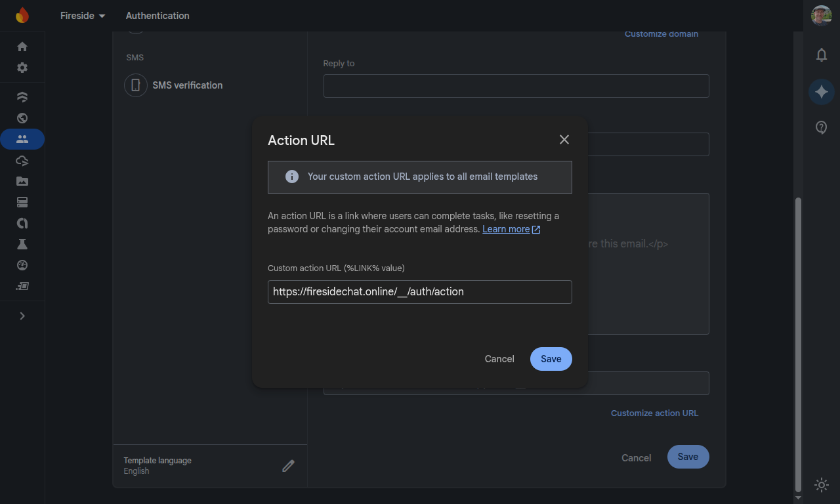Image resolution: width=840 pixels, height=504 pixels.
Task: Open the Project Overview home icon
Action: (22, 47)
